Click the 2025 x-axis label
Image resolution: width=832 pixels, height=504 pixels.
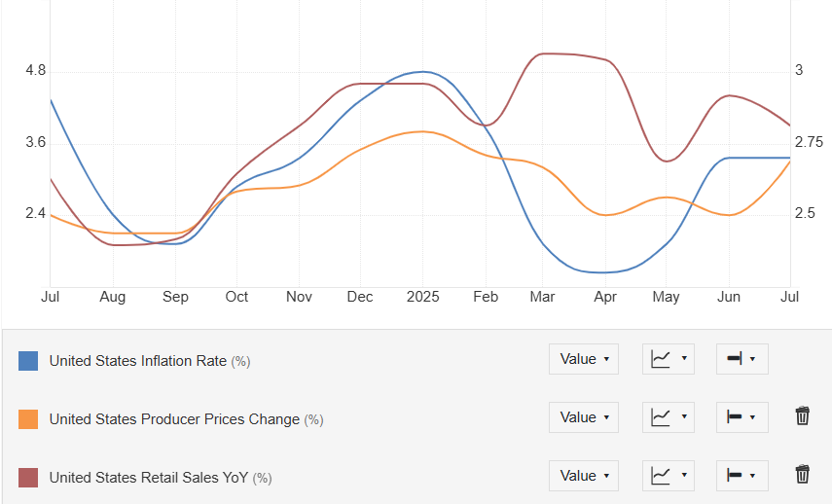[422, 297]
